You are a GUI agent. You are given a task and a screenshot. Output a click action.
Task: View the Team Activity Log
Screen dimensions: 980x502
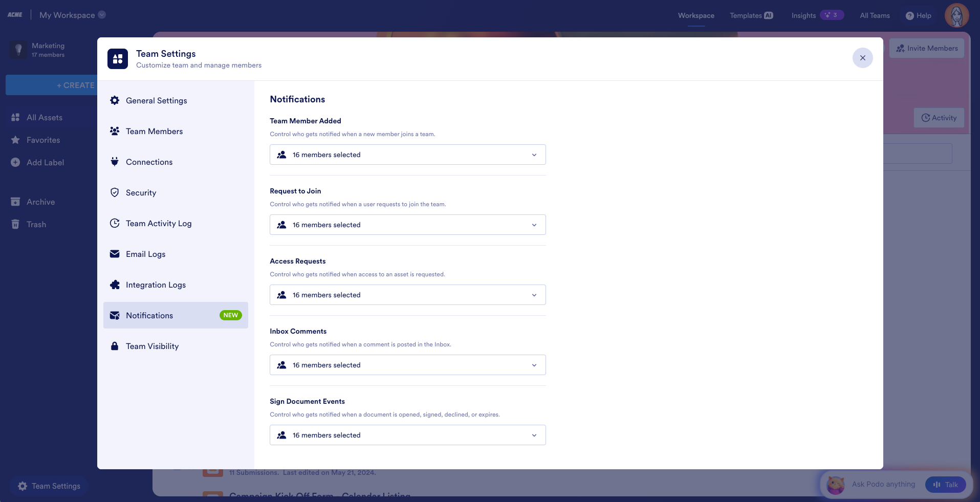[176, 223]
